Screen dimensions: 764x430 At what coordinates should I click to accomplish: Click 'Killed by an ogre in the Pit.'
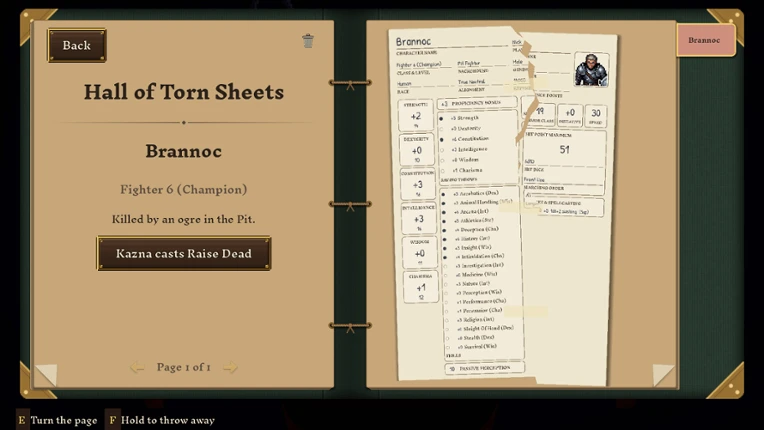[184, 219]
